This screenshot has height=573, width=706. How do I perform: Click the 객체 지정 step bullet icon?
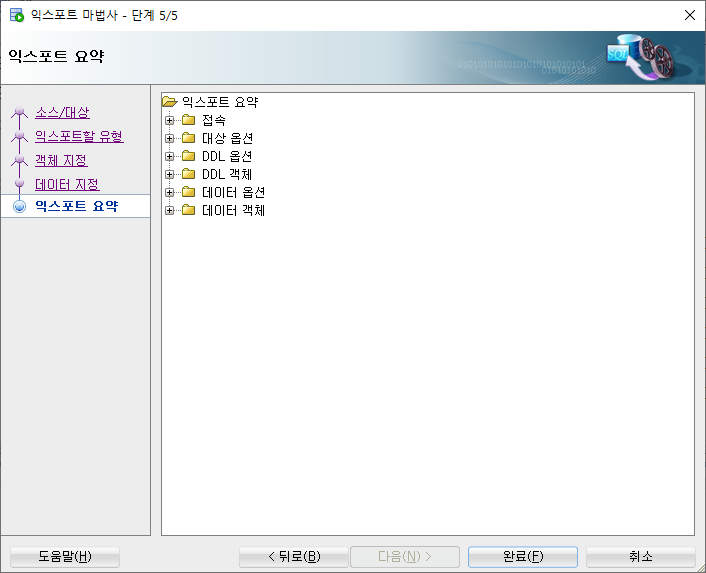(19, 159)
